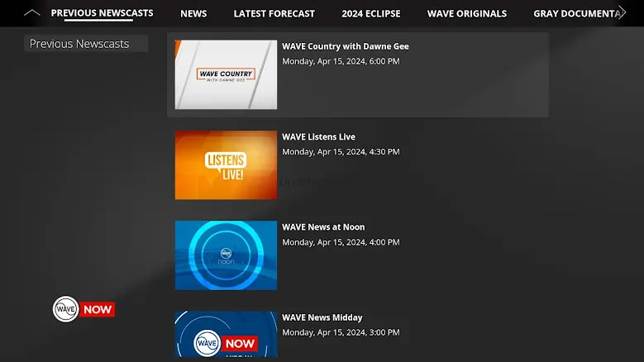Open the Listens Live thumbnail

226,165
